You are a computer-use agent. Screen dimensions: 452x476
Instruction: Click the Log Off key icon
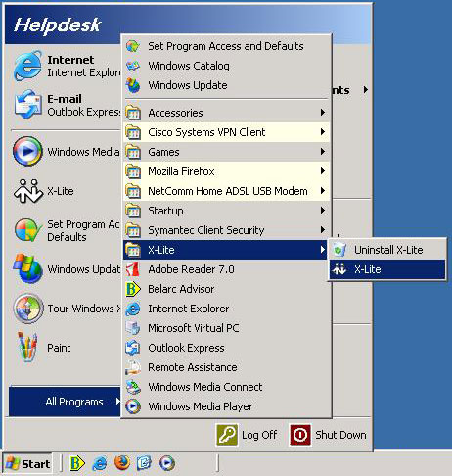[227, 435]
